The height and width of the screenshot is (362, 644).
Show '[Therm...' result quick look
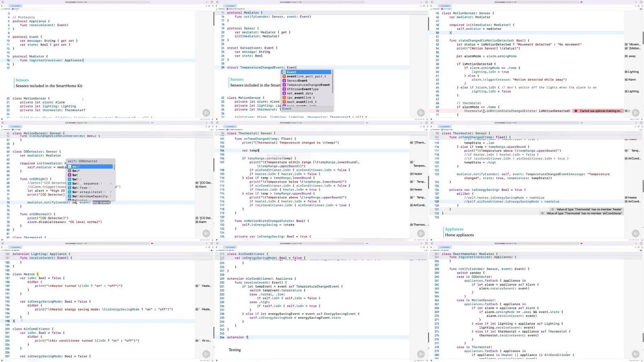click(418, 143)
